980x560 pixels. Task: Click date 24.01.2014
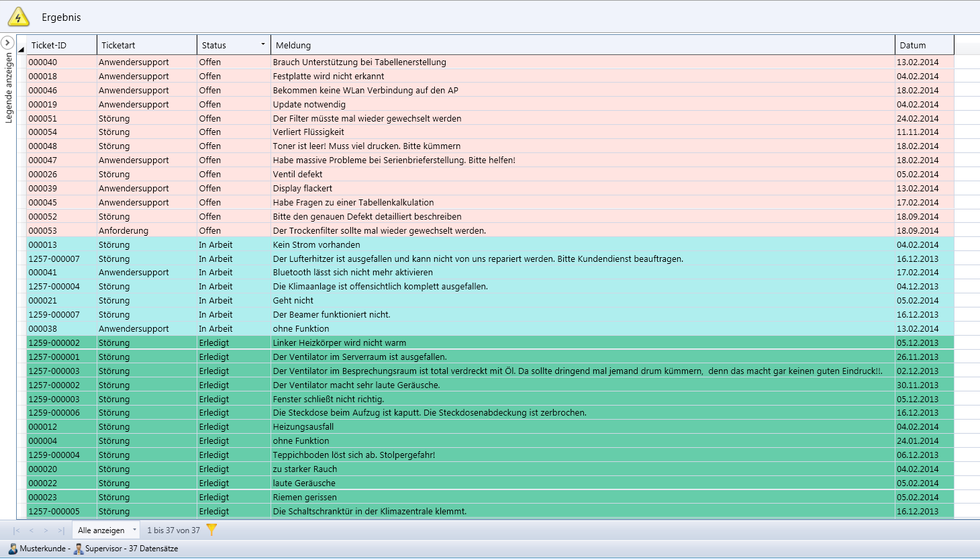coord(918,440)
